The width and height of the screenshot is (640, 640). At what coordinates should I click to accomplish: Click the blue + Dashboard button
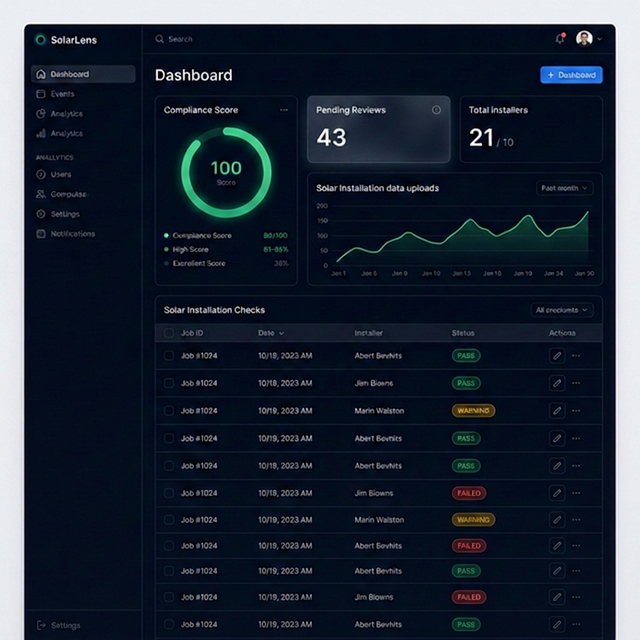click(571, 75)
